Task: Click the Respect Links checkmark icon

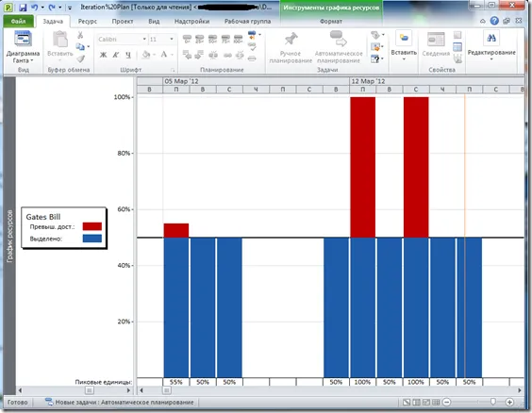Action: (252, 47)
